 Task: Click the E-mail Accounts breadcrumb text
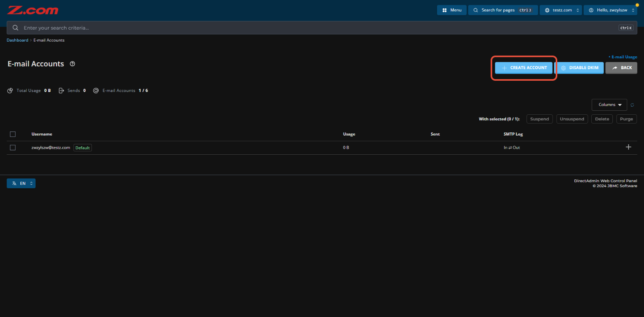point(49,40)
